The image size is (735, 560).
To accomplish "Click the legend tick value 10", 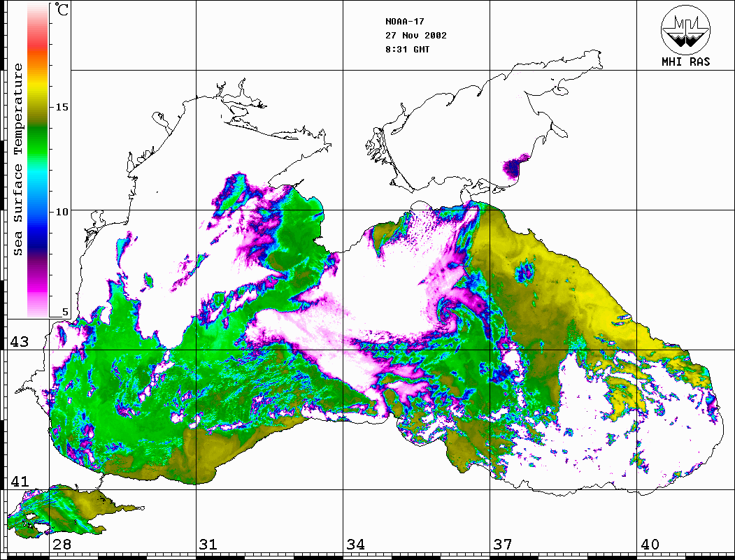I will (62, 213).
